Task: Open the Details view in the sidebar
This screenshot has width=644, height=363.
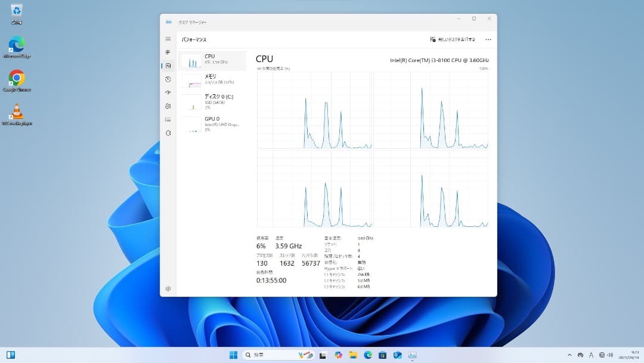Action: point(168,119)
